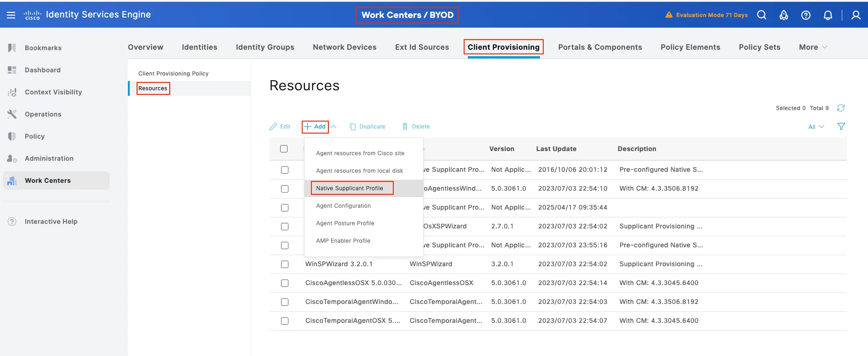Open the hamburger navigation menu

pyautogui.click(x=11, y=15)
